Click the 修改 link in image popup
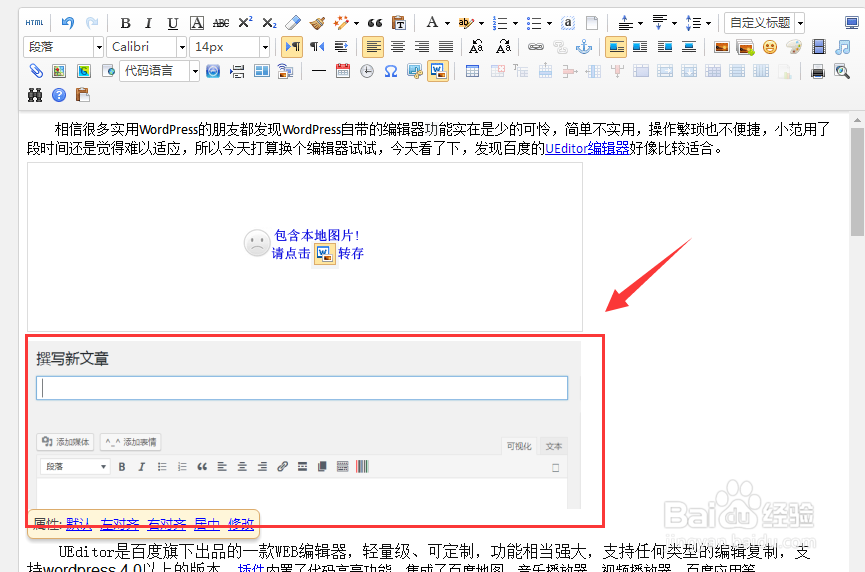 (x=241, y=523)
